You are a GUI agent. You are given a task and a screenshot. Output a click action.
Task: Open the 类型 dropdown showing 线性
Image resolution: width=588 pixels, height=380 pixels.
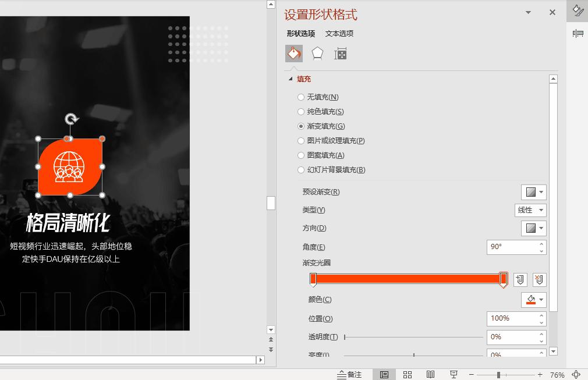[x=530, y=210]
